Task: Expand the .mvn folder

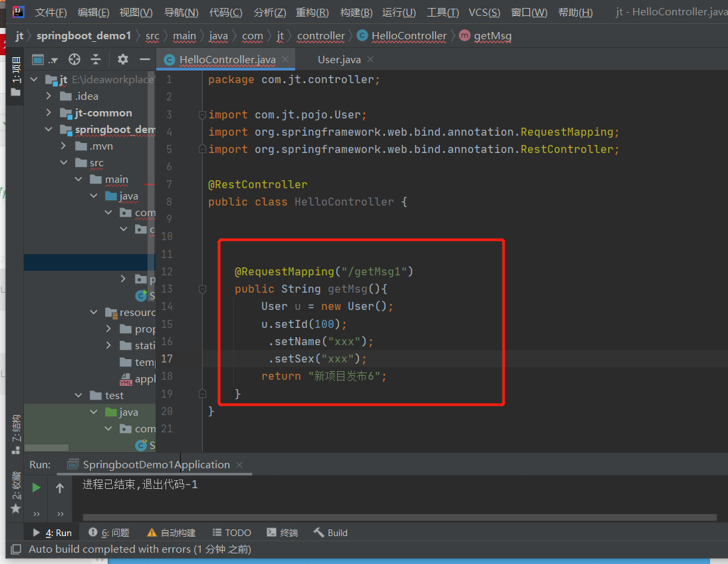Action: coord(64,146)
